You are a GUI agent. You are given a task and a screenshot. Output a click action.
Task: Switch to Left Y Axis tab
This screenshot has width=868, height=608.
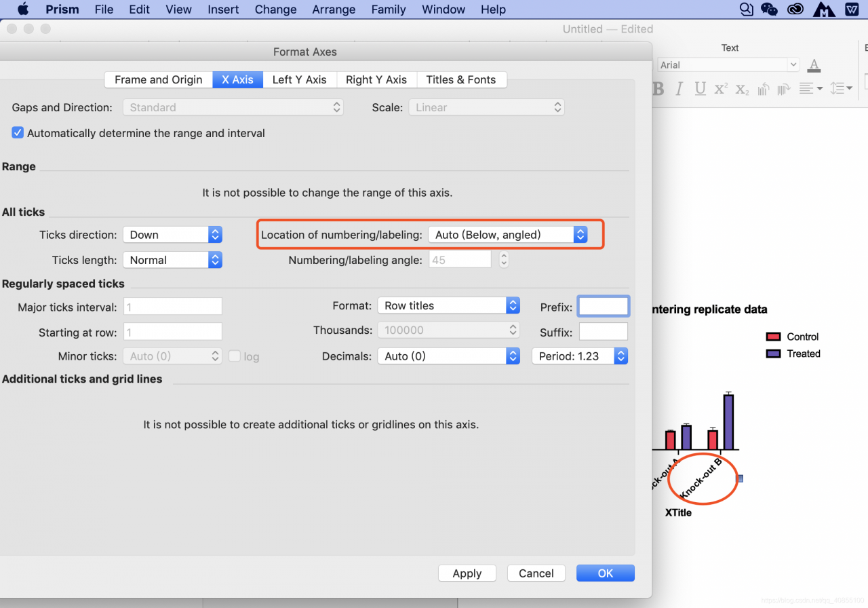(299, 79)
